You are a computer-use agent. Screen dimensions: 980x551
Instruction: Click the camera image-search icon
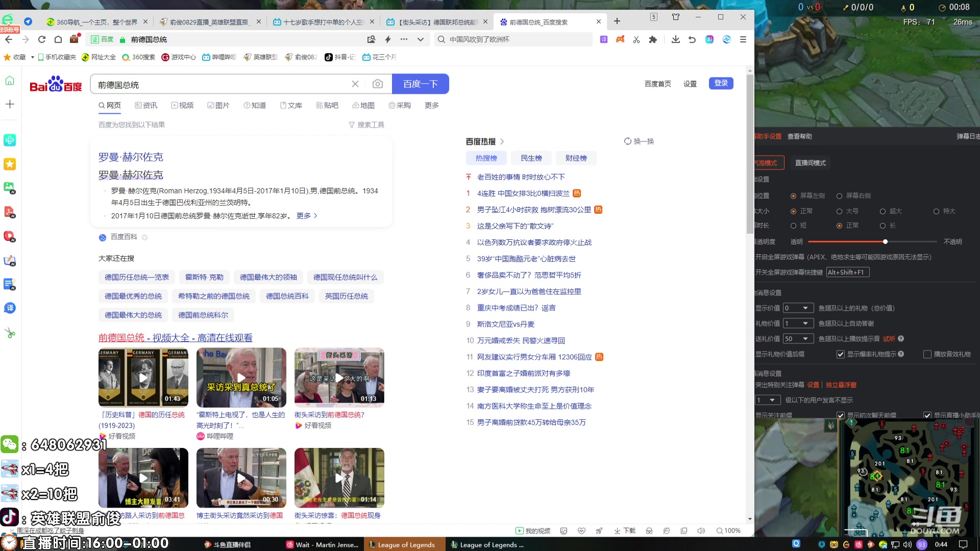378,84
